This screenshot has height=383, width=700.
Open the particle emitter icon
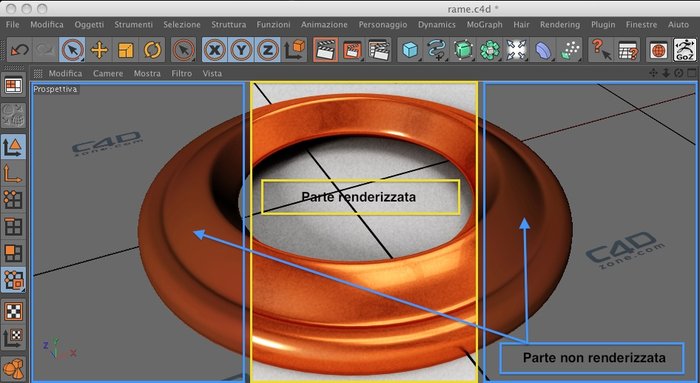pos(570,50)
